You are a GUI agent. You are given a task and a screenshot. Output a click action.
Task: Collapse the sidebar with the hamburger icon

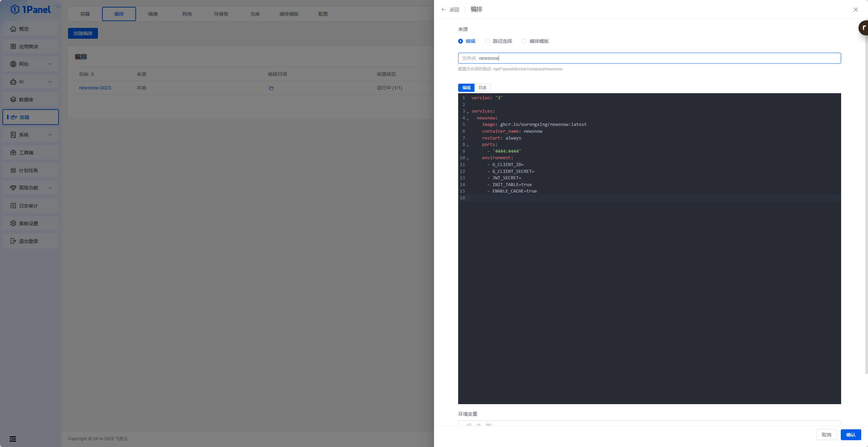click(x=13, y=438)
